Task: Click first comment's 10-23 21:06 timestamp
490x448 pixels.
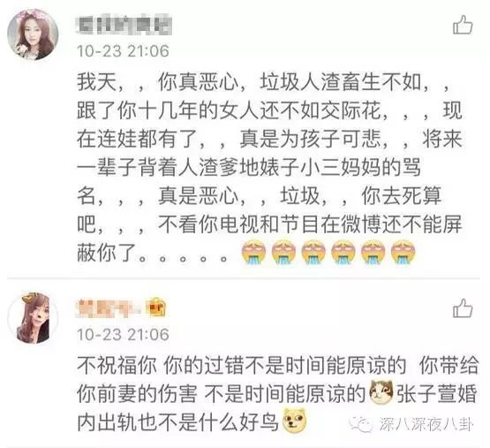Action: 123,51
